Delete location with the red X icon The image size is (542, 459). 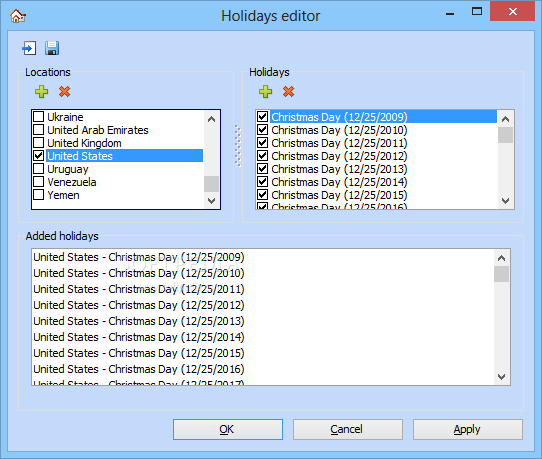(x=65, y=92)
